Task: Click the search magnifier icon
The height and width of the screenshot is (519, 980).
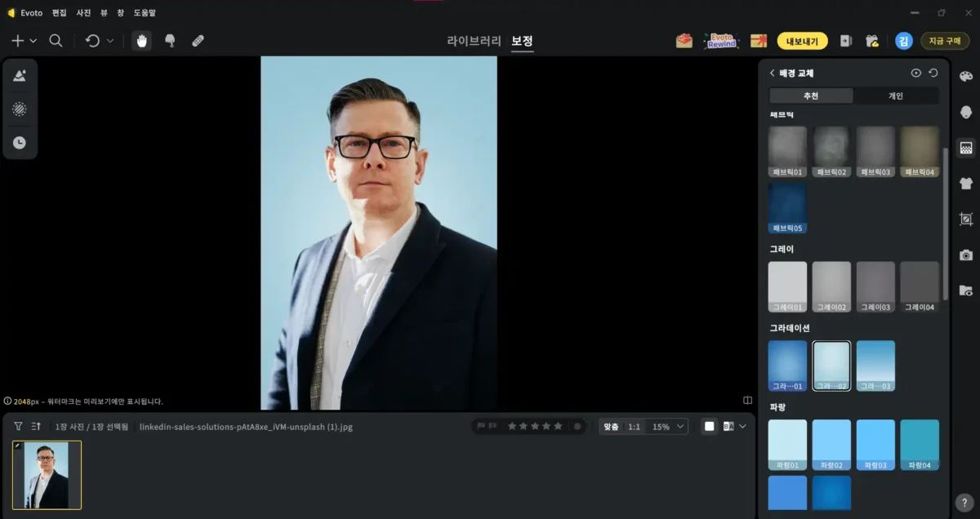Action: (x=56, y=41)
